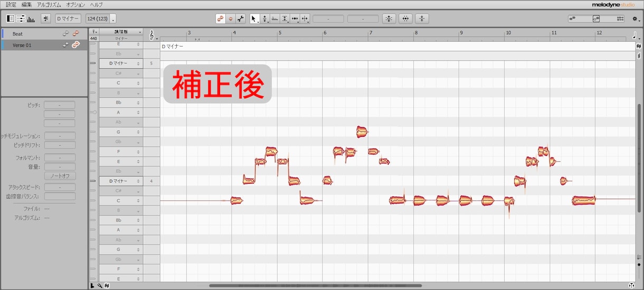Select the middle blob display option
Viewport: 644px width, 290px height.
coord(596,18)
